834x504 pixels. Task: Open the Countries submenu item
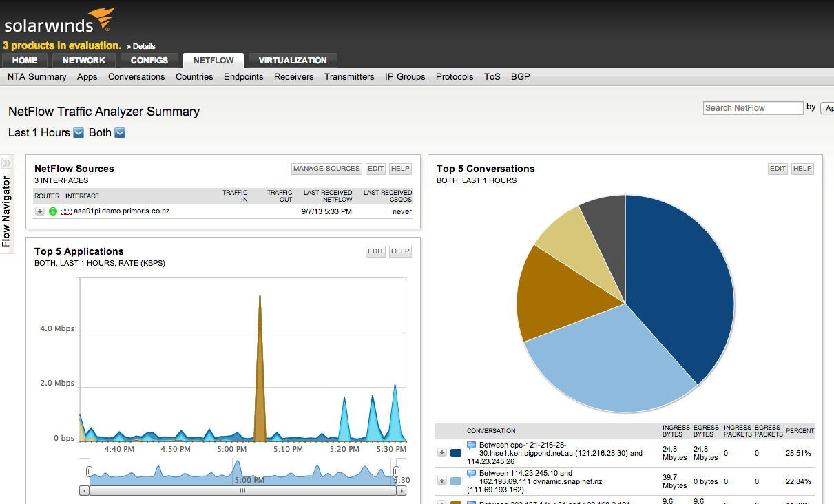click(x=194, y=77)
